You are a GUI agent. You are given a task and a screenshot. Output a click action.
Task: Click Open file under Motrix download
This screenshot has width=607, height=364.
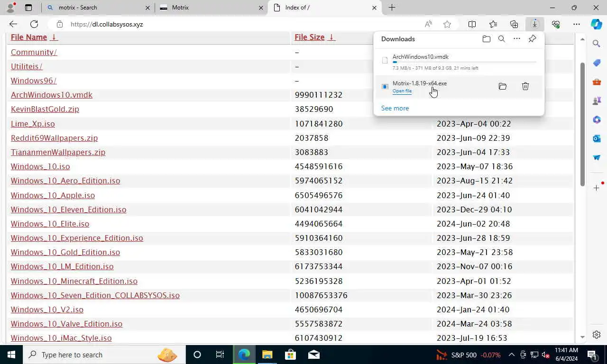click(x=402, y=91)
